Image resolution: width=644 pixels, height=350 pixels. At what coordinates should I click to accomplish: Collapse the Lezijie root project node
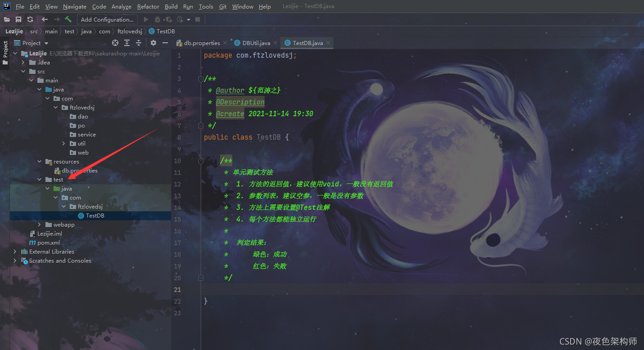click(x=15, y=53)
